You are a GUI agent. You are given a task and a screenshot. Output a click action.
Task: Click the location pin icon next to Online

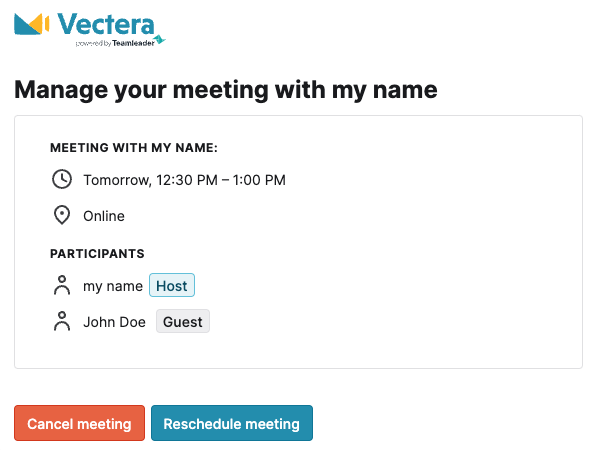62,215
